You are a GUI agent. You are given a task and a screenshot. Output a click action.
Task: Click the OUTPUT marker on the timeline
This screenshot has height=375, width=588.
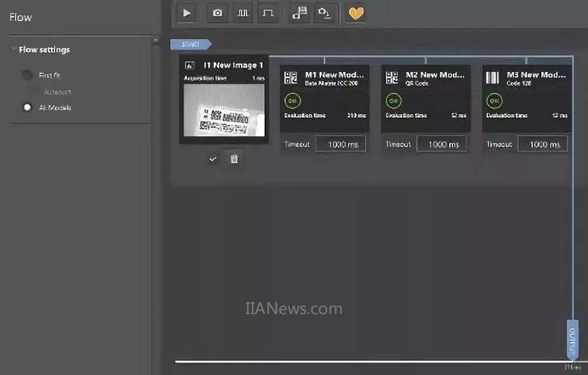(x=572, y=338)
